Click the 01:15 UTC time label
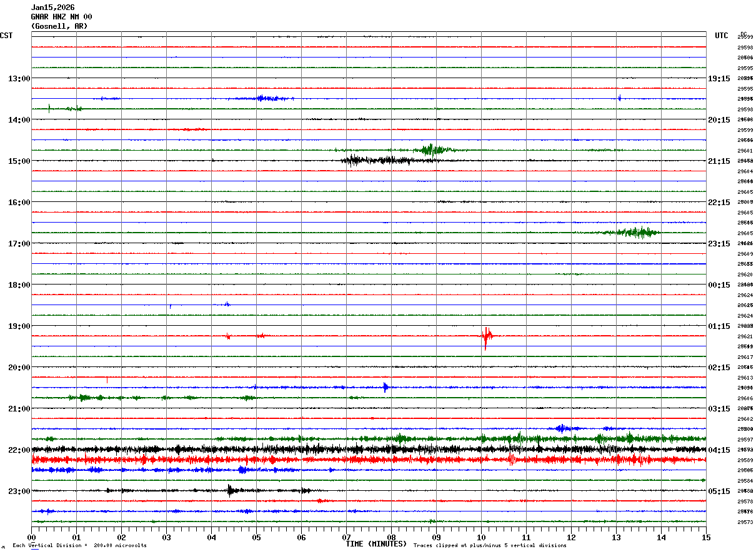 719,326
